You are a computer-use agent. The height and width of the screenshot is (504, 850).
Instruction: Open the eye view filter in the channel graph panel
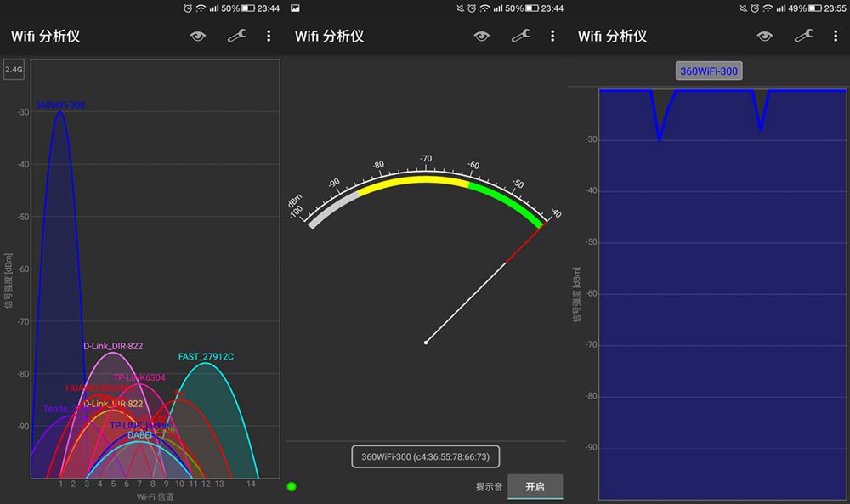[198, 36]
